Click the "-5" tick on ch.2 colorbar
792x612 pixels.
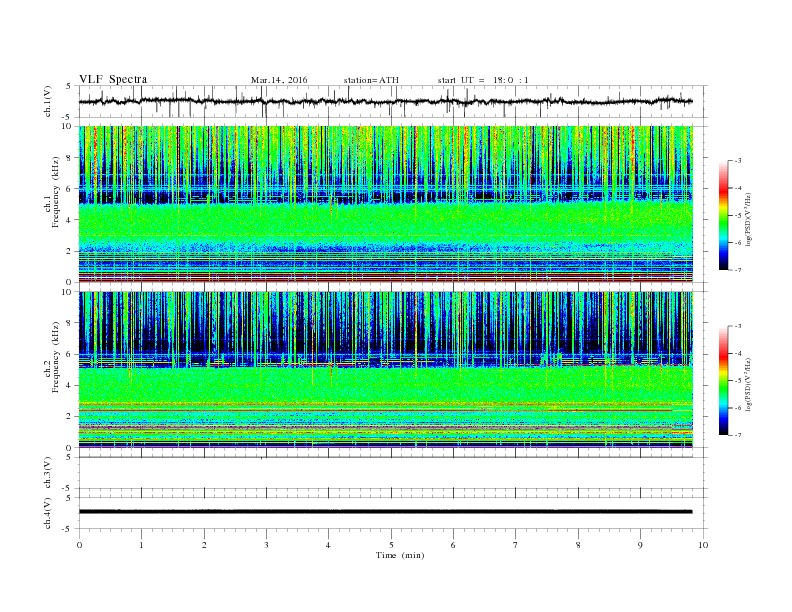tap(737, 380)
